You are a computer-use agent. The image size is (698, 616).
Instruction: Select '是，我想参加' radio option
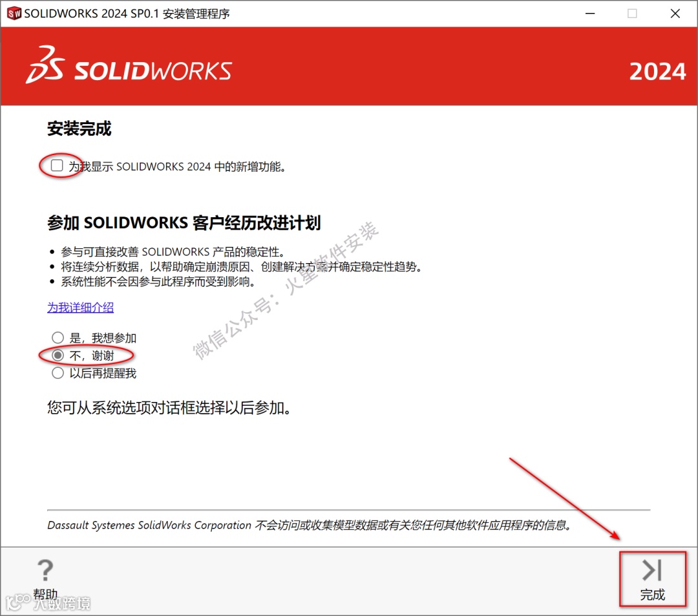[x=58, y=337]
